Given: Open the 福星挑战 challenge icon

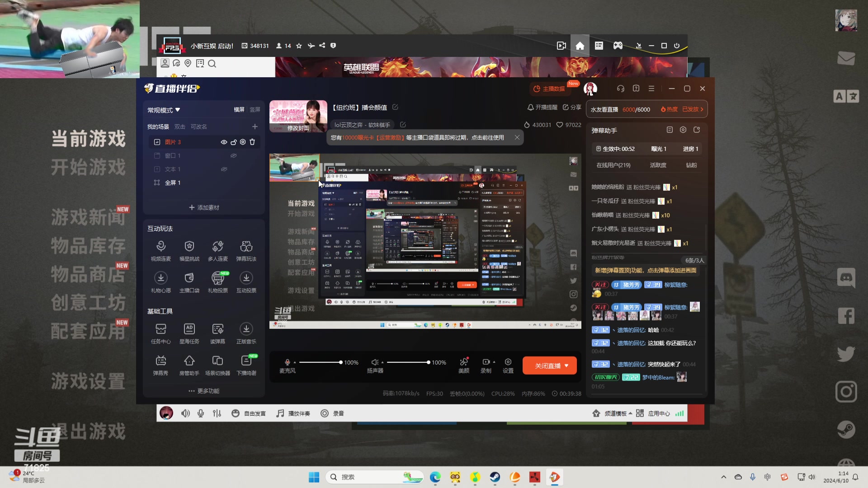Looking at the screenshot, I should (x=189, y=251).
